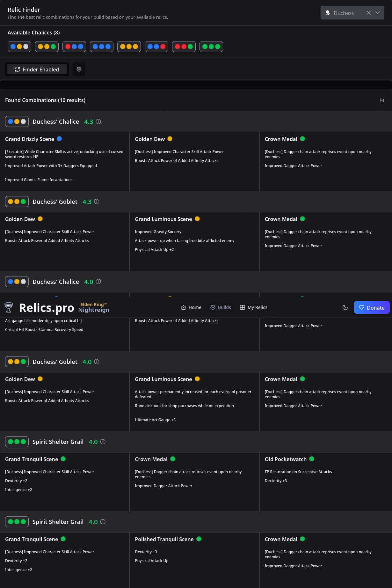
Task: Click the Old Pocketwatch relic name
Action: (x=286, y=459)
